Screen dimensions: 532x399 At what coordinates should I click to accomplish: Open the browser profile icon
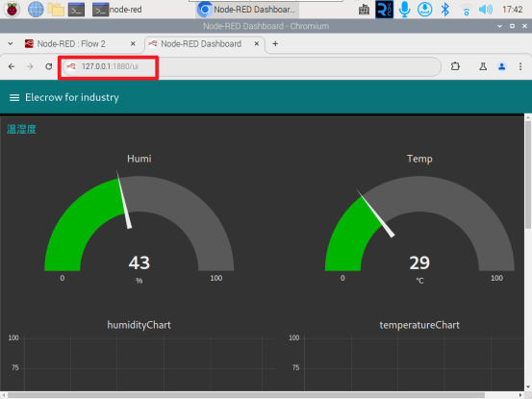502,66
